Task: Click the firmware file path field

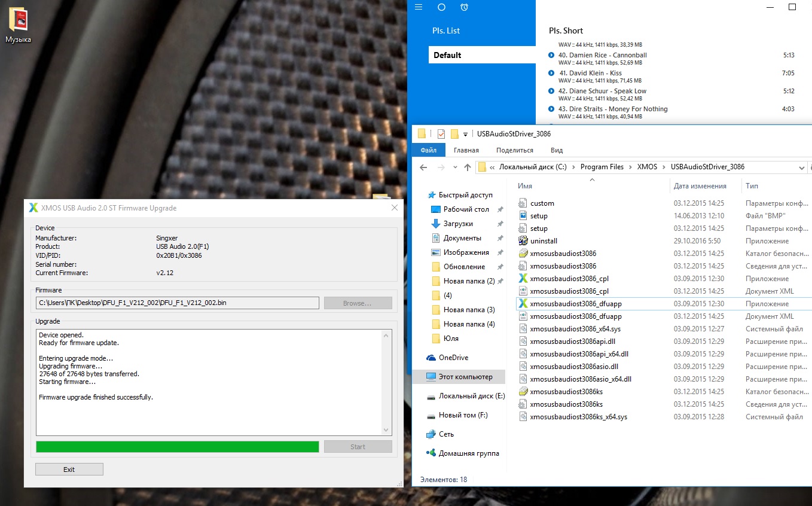Action: coord(178,303)
